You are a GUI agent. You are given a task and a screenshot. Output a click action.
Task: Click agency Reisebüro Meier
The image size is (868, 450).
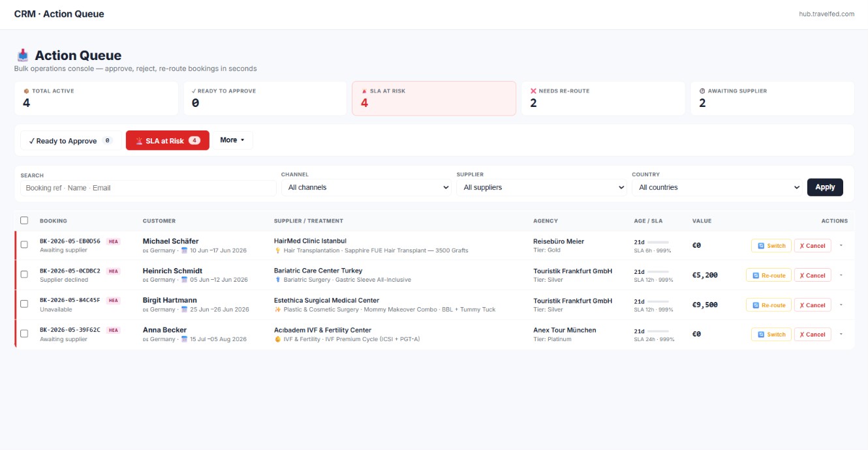pos(559,241)
